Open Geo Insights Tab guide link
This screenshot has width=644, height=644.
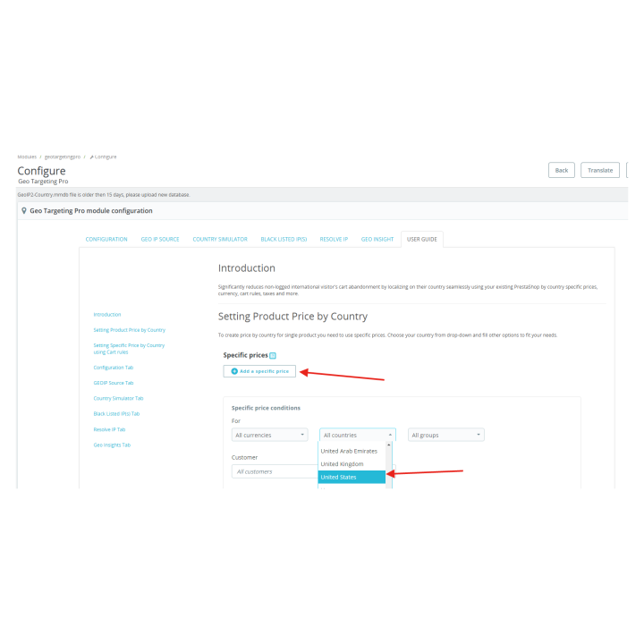112,445
